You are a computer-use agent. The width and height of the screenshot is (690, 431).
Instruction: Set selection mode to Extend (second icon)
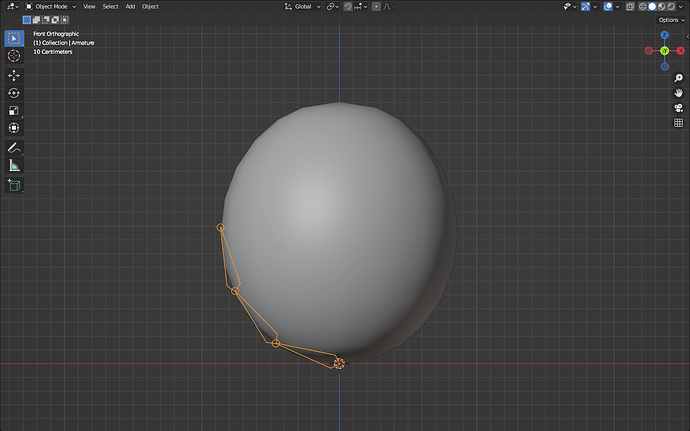(36, 20)
